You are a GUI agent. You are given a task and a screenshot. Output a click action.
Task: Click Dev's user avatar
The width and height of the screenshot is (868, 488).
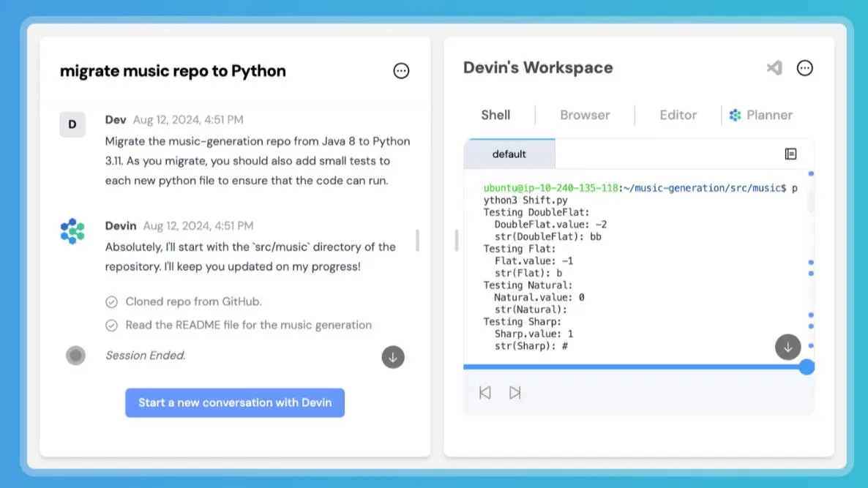72,124
